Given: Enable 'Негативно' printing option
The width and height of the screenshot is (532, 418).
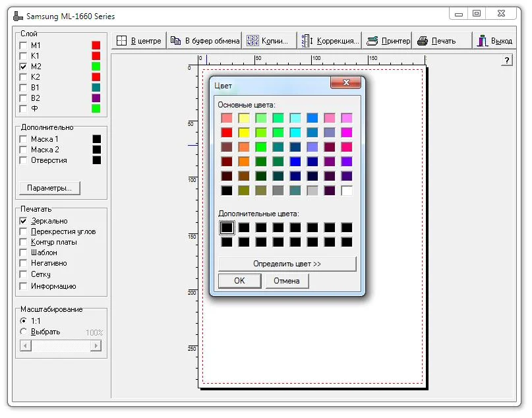Looking at the screenshot, I should pos(23,263).
